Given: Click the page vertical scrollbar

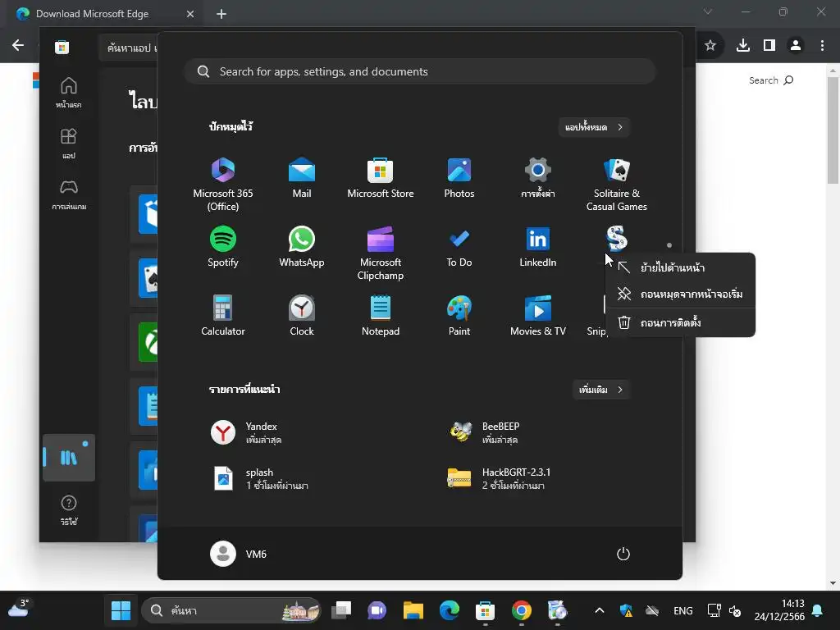Looking at the screenshot, I should coord(833,130).
